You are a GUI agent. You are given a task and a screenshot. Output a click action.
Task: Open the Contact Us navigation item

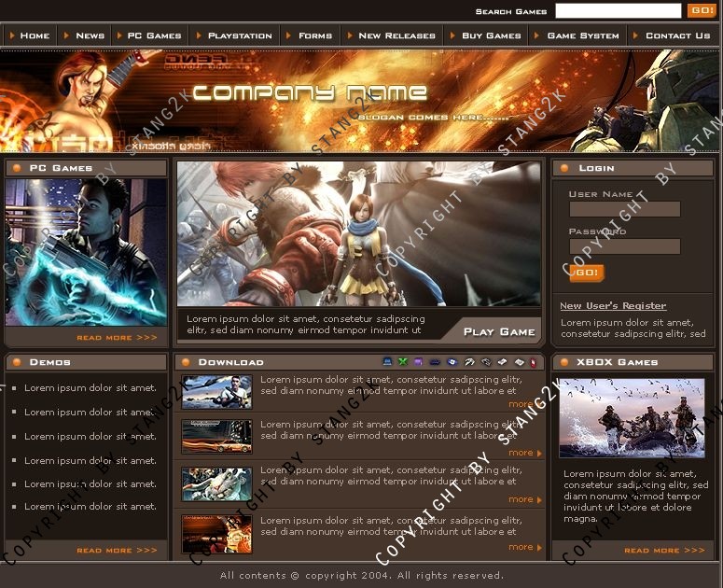[x=677, y=35]
